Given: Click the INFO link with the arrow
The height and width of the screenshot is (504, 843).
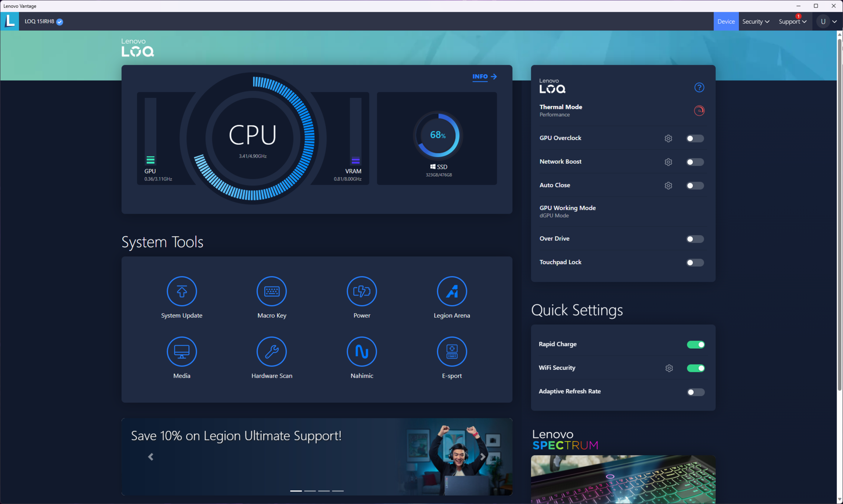Looking at the screenshot, I should click(484, 76).
